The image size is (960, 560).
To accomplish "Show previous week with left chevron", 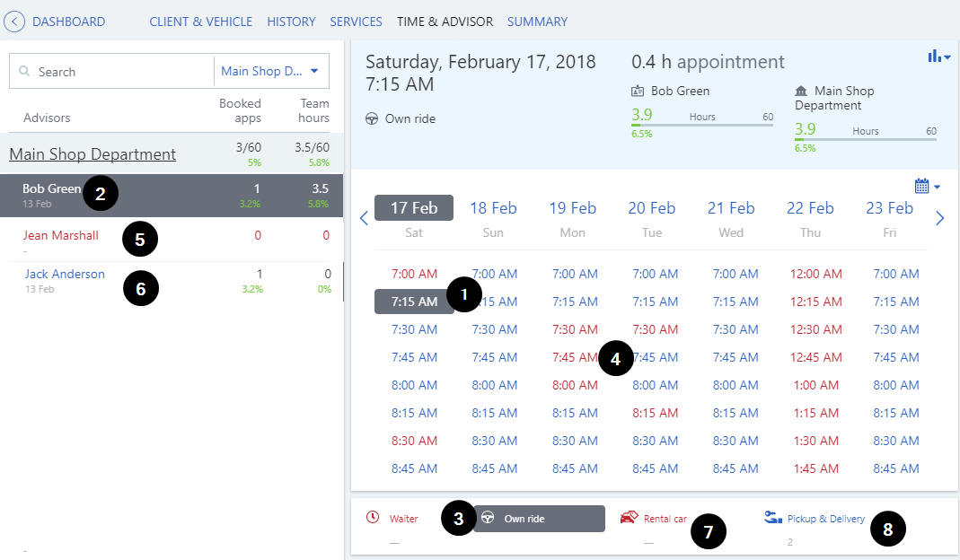I will [x=364, y=218].
